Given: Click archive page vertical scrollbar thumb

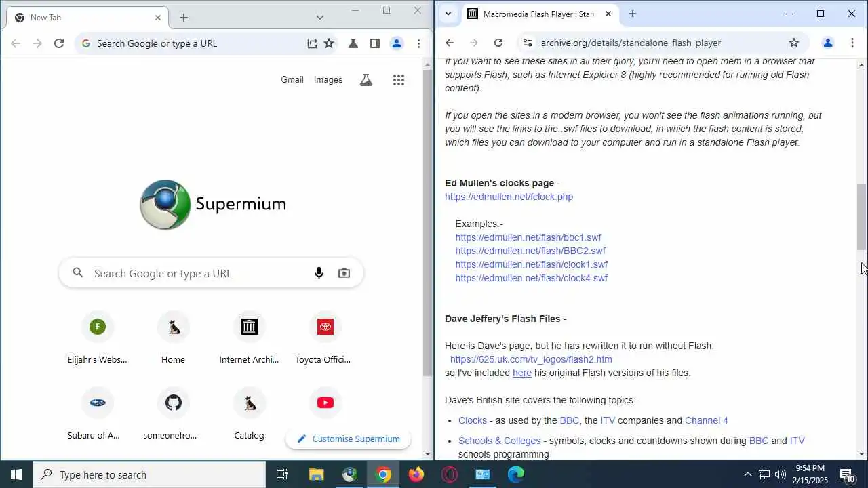Looking at the screenshot, I should [x=862, y=217].
